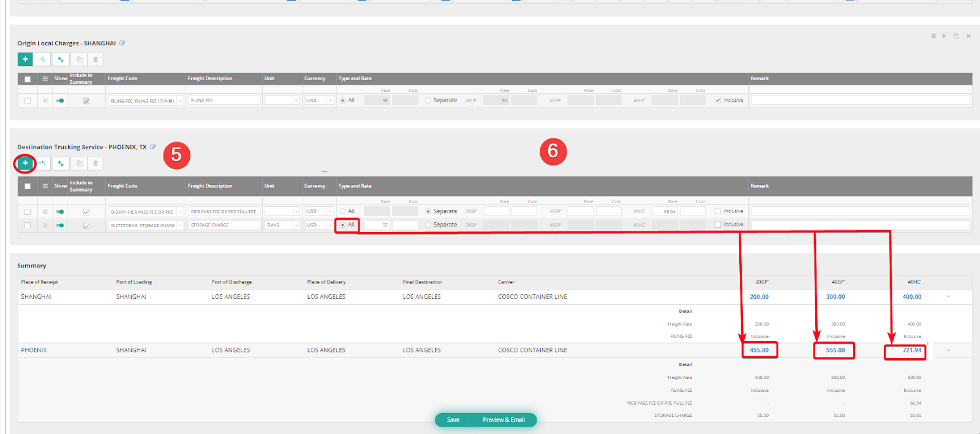Edit Destination Trucking Service PHOENIX title
This screenshot has width=980, height=434.
click(x=153, y=147)
